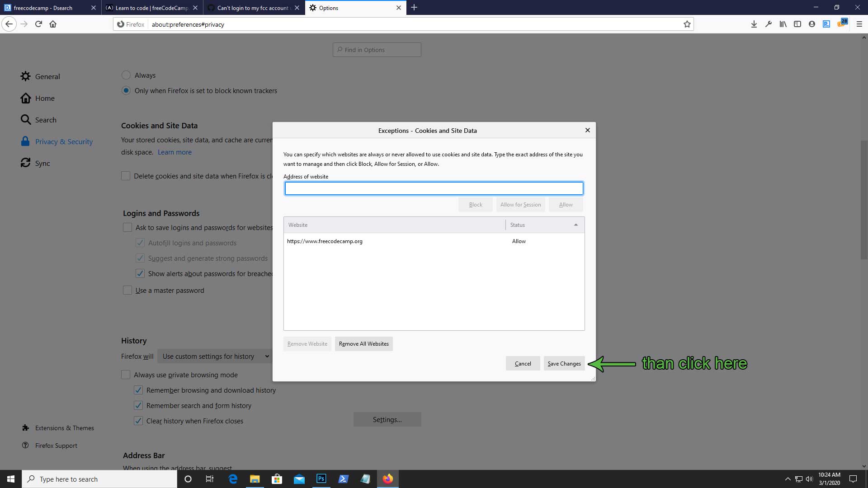The height and width of the screenshot is (488, 868).
Task: Open Privacy & Security category
Action: (64, 141)
